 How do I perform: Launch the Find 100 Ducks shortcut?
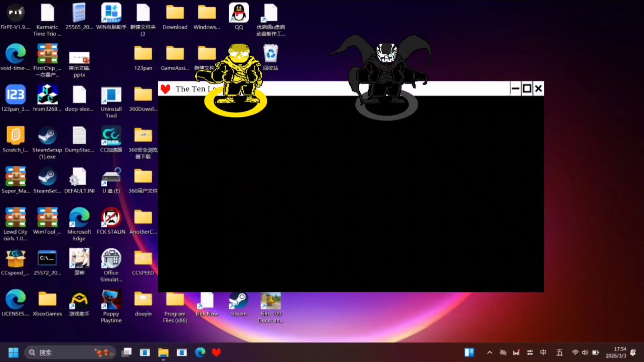pos(271,301)
